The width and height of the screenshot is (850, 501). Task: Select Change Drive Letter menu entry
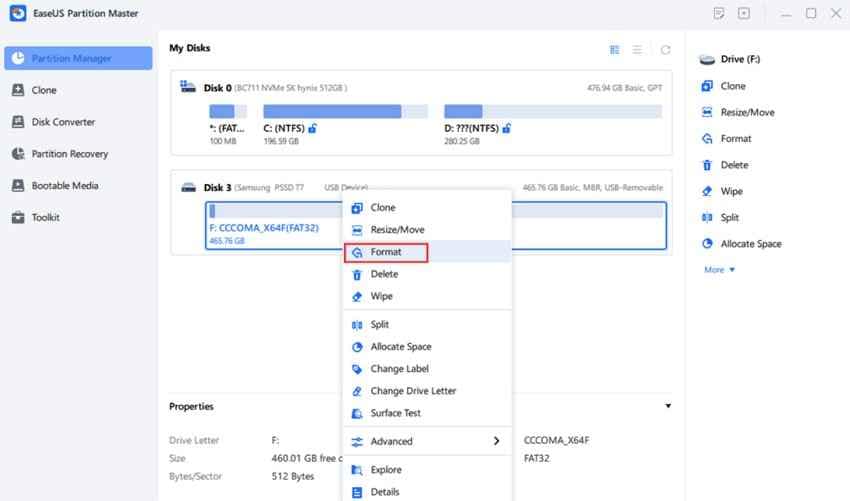pyautogui.click(x=427, y=391)
